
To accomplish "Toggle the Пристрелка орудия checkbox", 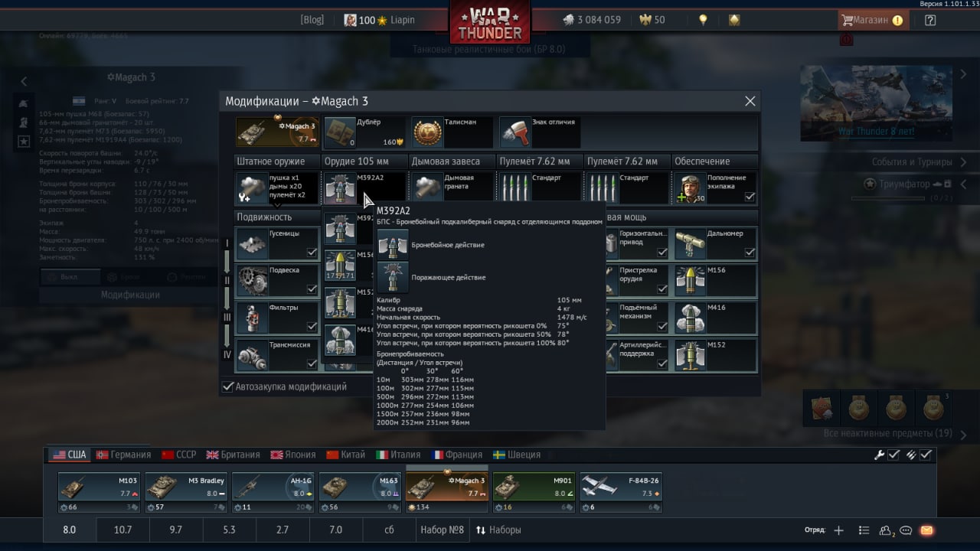I will point(662,289).
